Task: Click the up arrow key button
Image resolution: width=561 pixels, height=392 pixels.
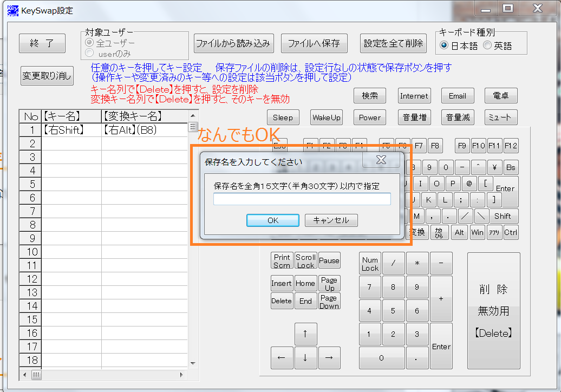Action: 305,334
